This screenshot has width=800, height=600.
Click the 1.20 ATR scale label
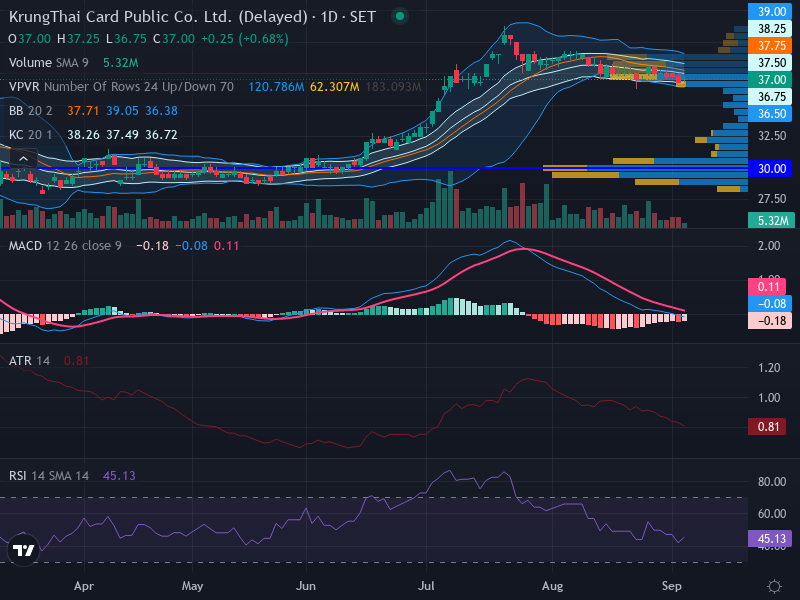(x=769, y=368)
